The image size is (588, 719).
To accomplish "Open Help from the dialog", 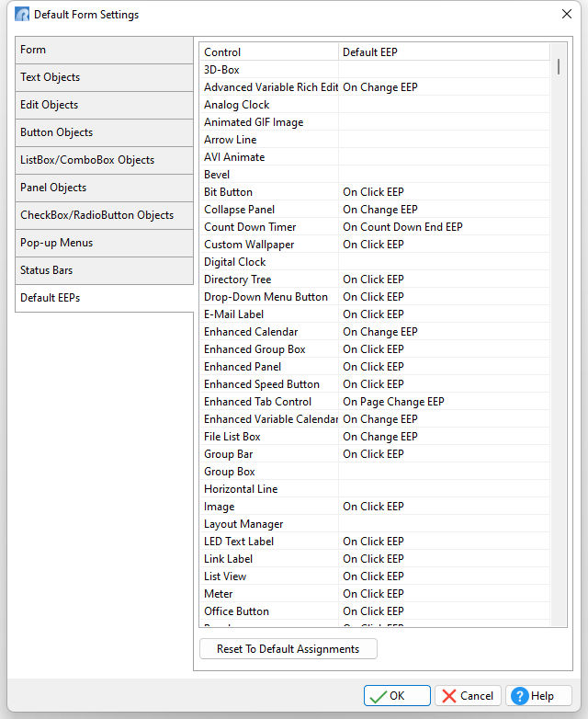I will click(x=538, y=696).
